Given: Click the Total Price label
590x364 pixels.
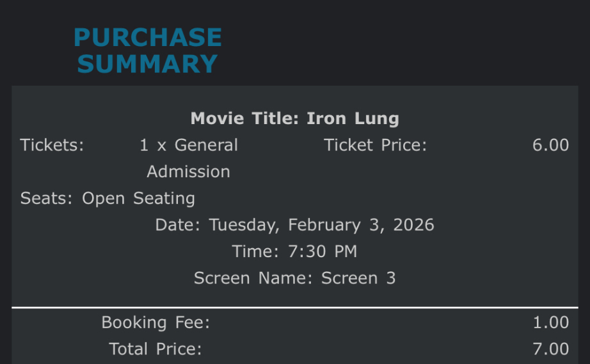Looking at the screenshot, I should pyautogui.click(x=155, y=349).
